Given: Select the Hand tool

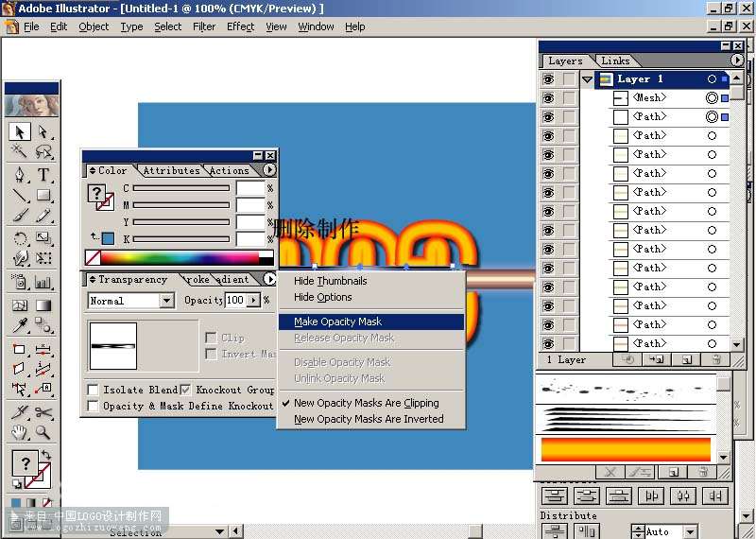Looking at the screenshot, I should 20,432.
